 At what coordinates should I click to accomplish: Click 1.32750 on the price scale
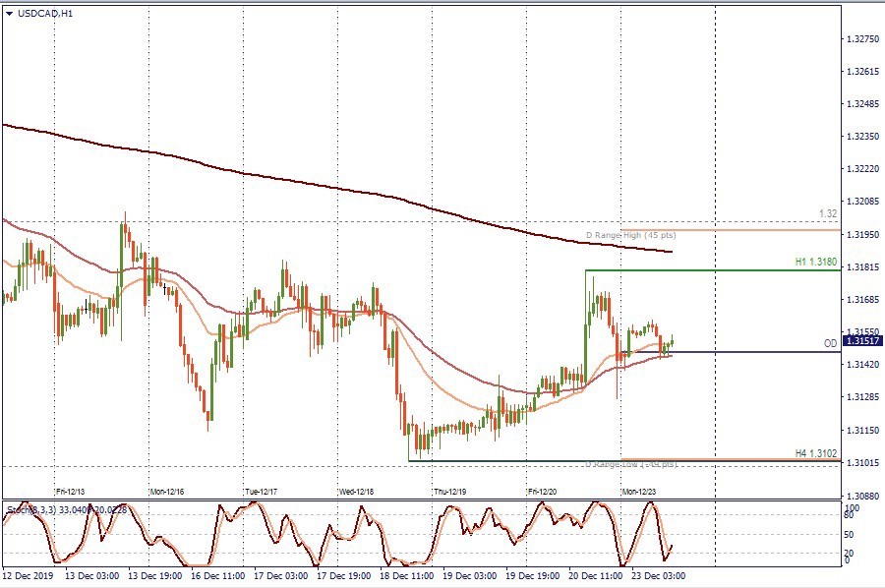coord(862,39)
